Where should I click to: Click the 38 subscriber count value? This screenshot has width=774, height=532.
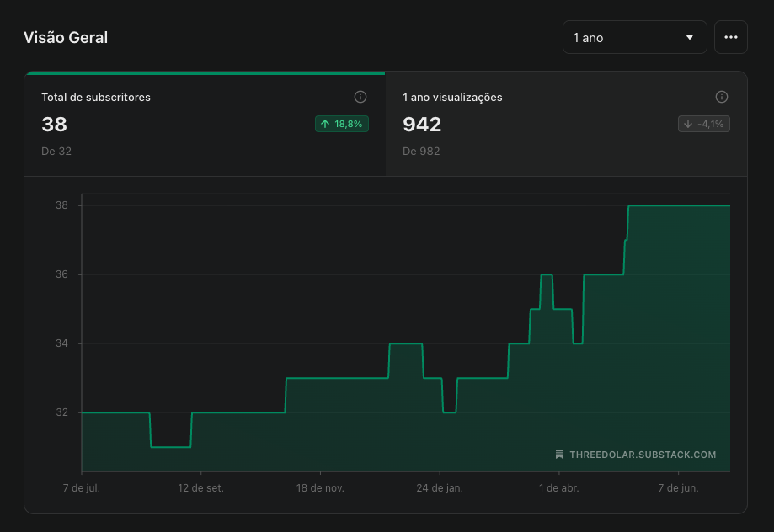[54, 125]
